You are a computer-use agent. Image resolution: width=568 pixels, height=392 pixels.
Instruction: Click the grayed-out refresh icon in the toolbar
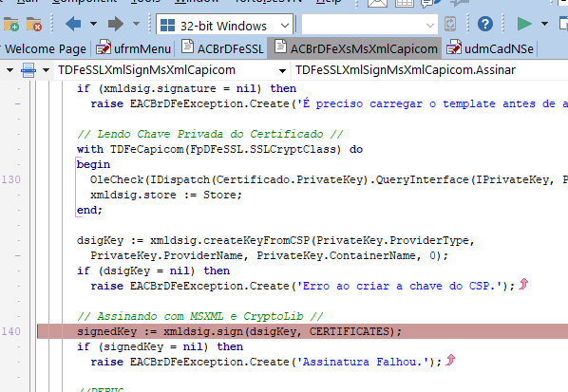tap(450, 25)
